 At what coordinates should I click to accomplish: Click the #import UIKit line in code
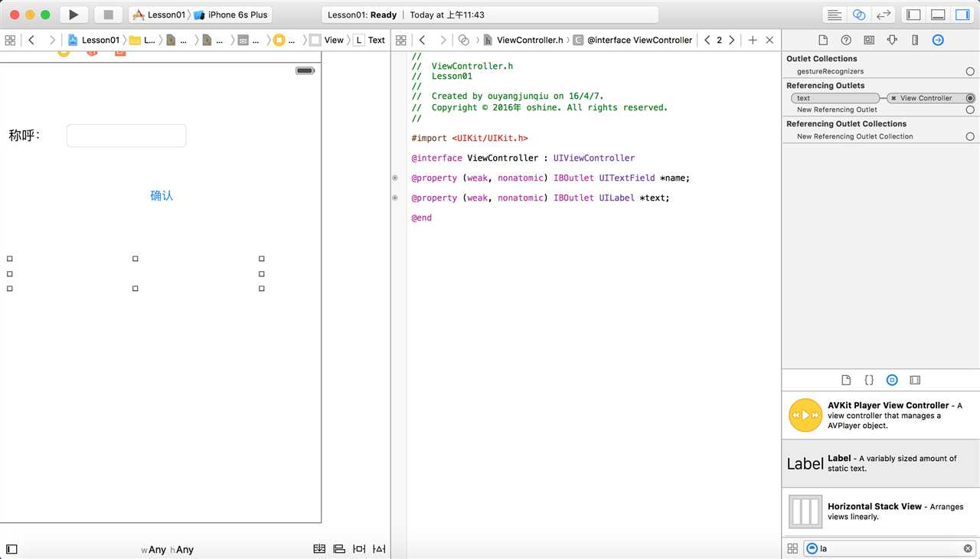pyautogui.click(x=469, y=138)
